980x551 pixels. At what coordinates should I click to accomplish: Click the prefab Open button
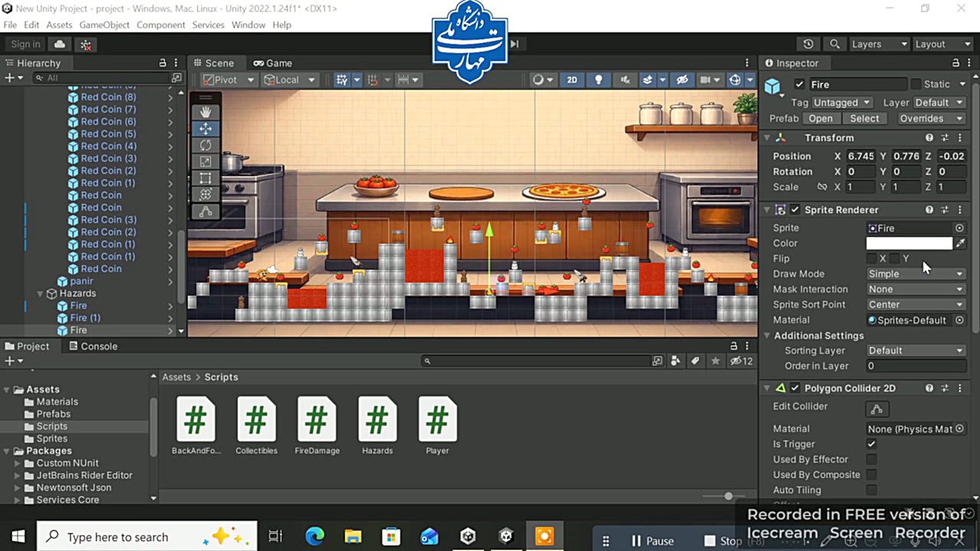(x=821, y=119)
